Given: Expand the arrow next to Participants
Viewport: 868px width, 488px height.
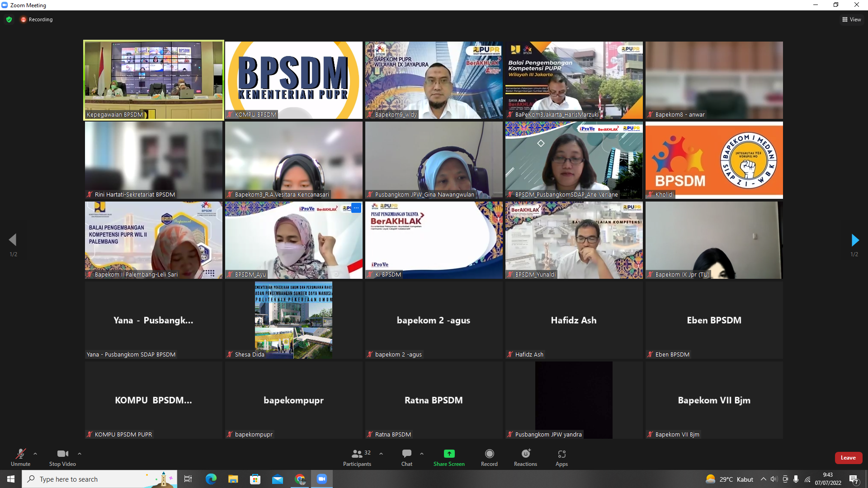Looking at the screenshot, I should point(381,454).
